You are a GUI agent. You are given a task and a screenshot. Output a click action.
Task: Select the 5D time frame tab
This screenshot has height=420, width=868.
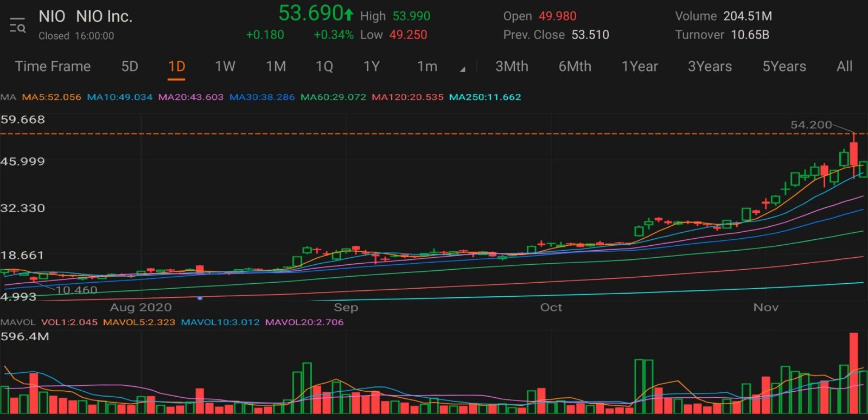(130, 66)
